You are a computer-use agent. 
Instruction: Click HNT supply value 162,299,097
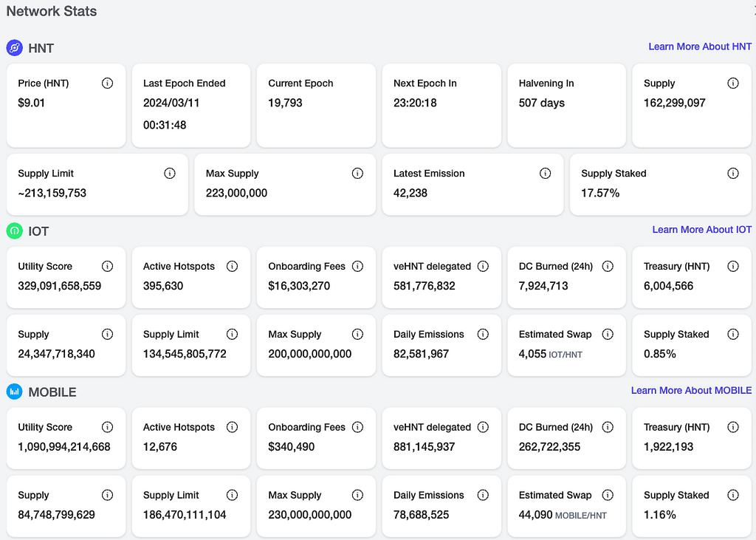click(674, 103)
